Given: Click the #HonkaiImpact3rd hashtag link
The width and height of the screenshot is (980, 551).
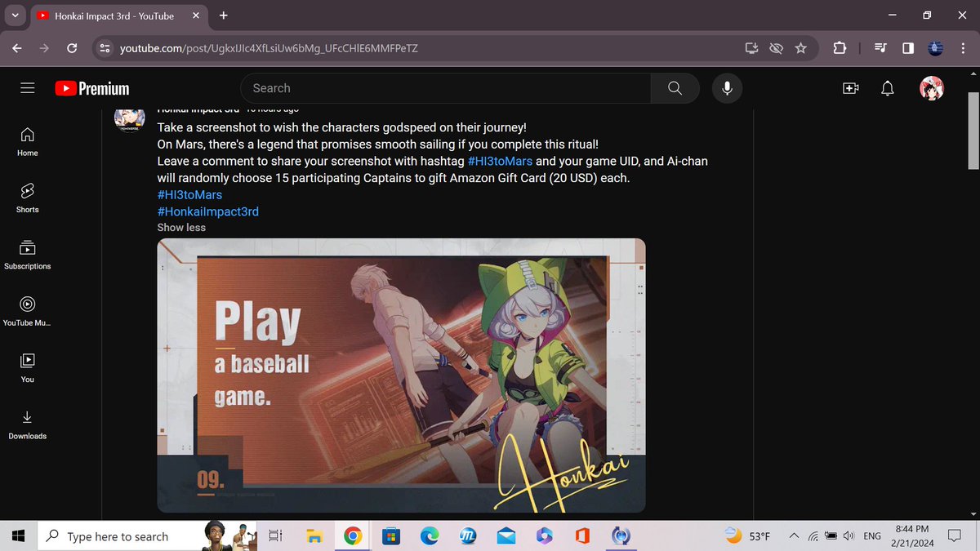Looking at the screenshot, I should coord(208,211).
